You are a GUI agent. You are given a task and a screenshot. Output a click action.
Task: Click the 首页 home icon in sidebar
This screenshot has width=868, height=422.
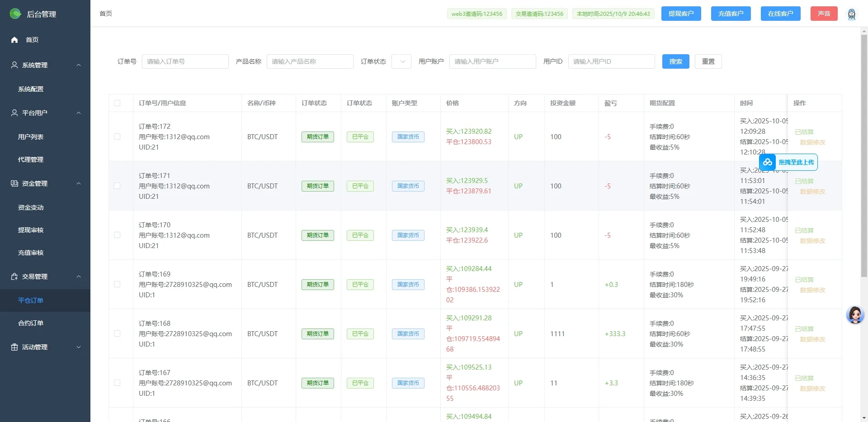(x=14, y=40)
